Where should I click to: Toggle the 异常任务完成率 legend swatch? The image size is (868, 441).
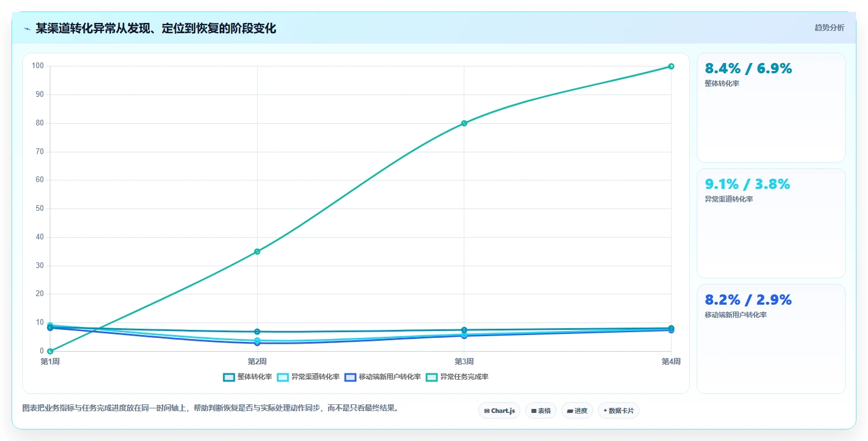click(x=432, y=377)
